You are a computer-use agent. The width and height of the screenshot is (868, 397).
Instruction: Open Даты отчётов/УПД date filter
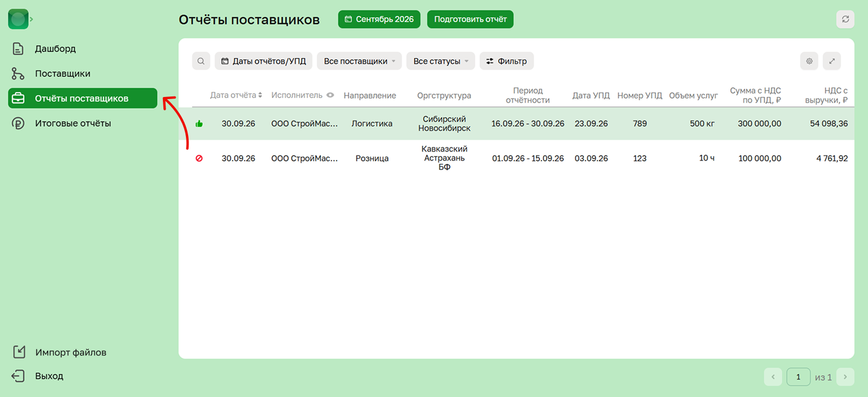point(264,61)
